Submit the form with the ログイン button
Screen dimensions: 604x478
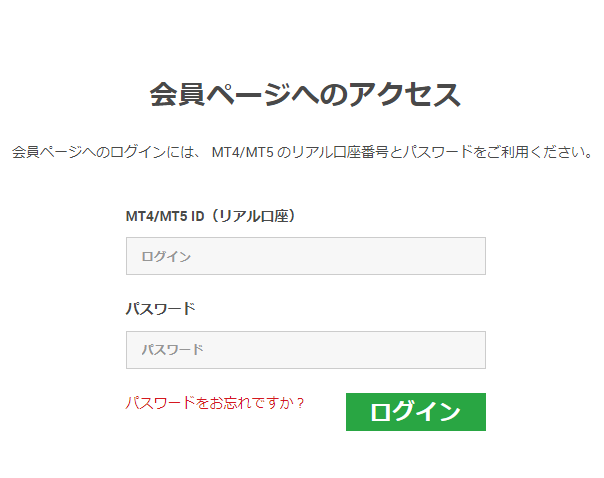[x=415, y=412]
